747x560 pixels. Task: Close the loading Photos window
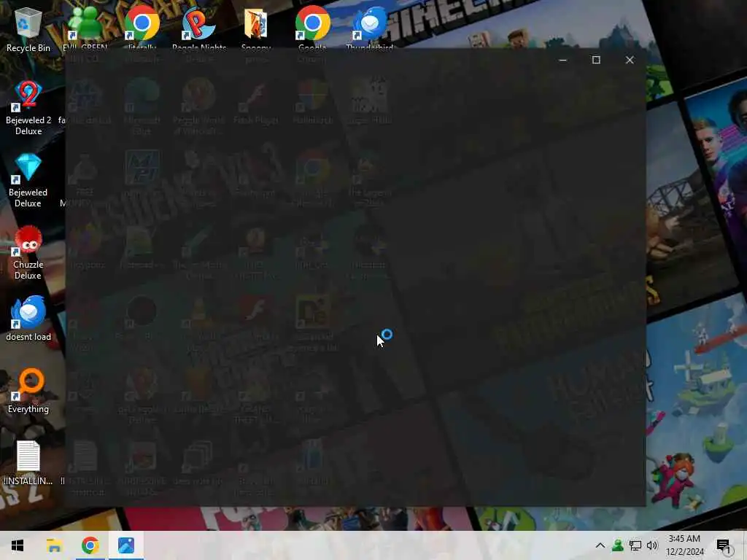pos(630,60)
